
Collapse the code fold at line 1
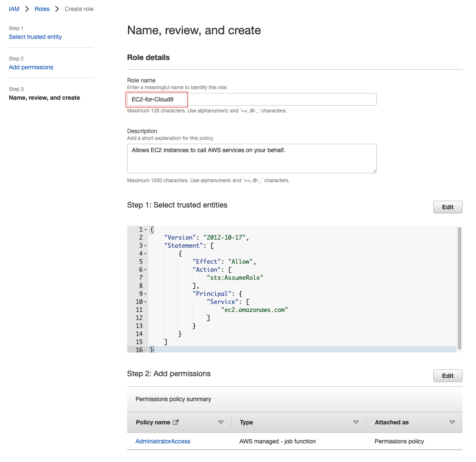point(145,230)
